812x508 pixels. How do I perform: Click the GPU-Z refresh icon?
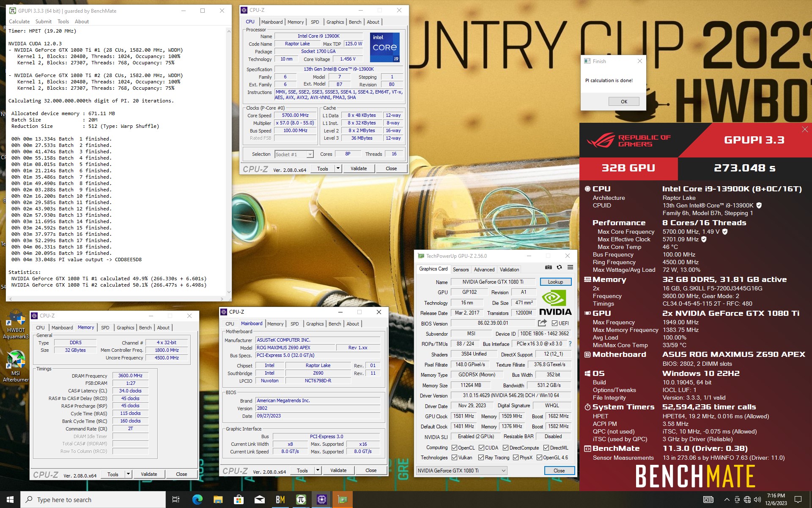[x=559, y=267]
